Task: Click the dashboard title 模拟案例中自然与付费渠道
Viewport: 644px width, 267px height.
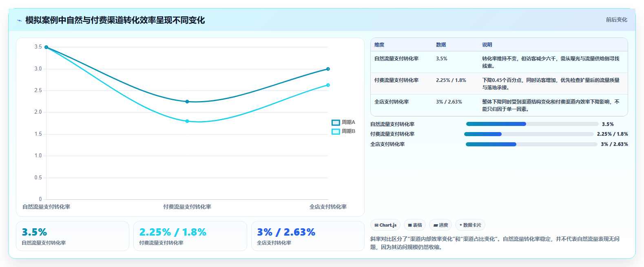Action: (x=115, y=20)
